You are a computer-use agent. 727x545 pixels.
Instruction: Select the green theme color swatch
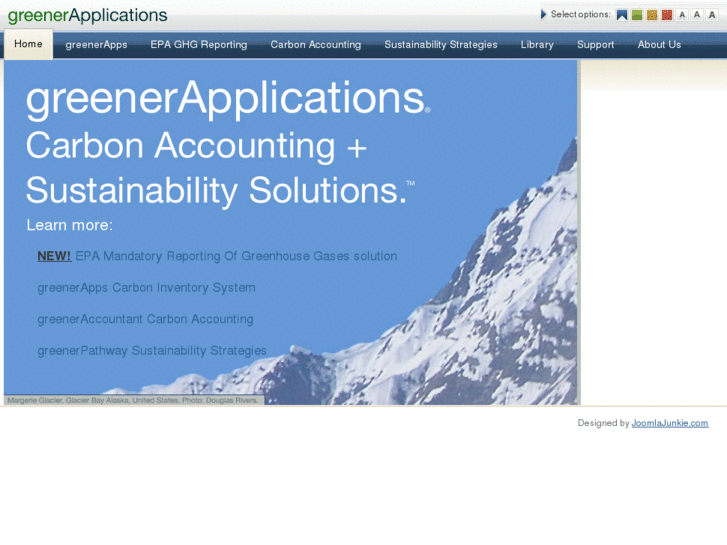click(637, 15)
